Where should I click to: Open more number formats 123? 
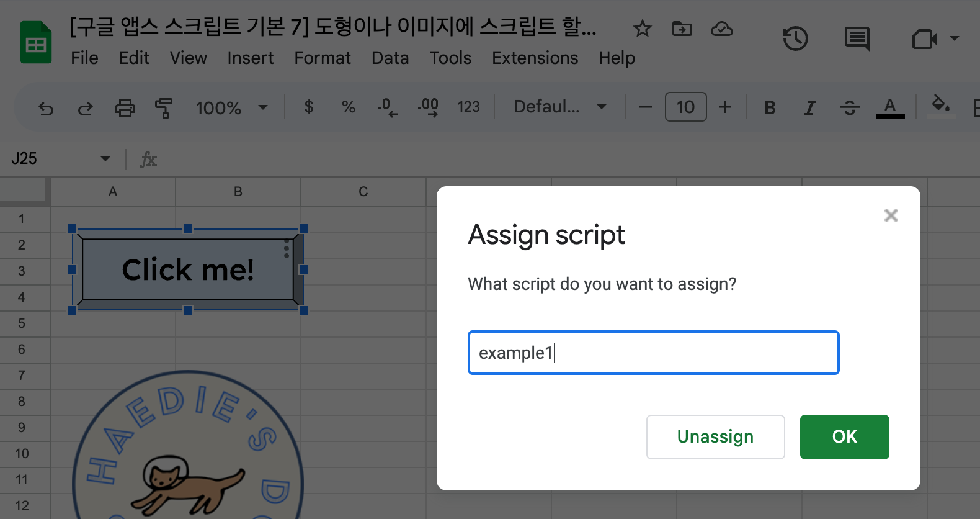click(x=468, y=107)
